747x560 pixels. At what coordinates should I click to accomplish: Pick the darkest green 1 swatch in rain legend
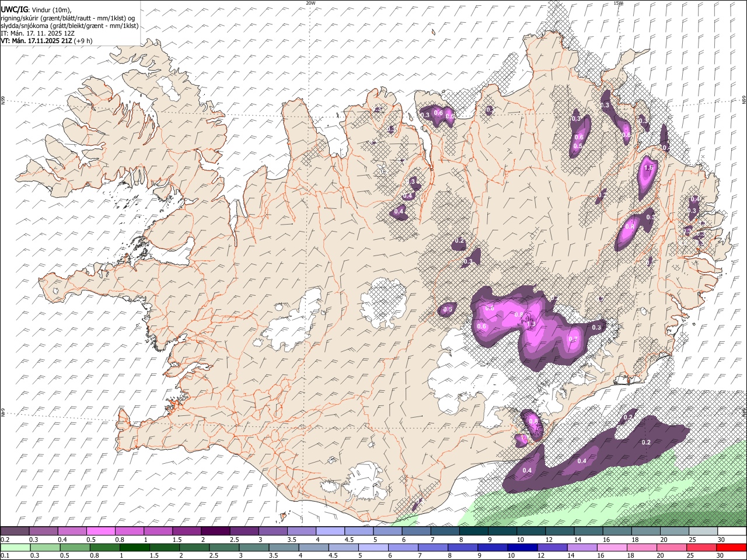point(134,547)
